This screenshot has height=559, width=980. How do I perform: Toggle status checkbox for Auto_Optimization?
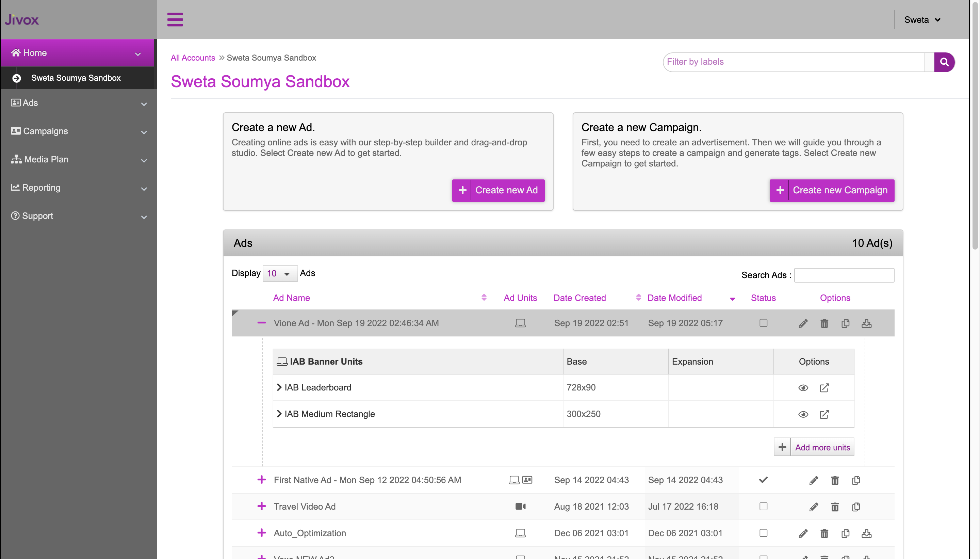pos(763,533)
